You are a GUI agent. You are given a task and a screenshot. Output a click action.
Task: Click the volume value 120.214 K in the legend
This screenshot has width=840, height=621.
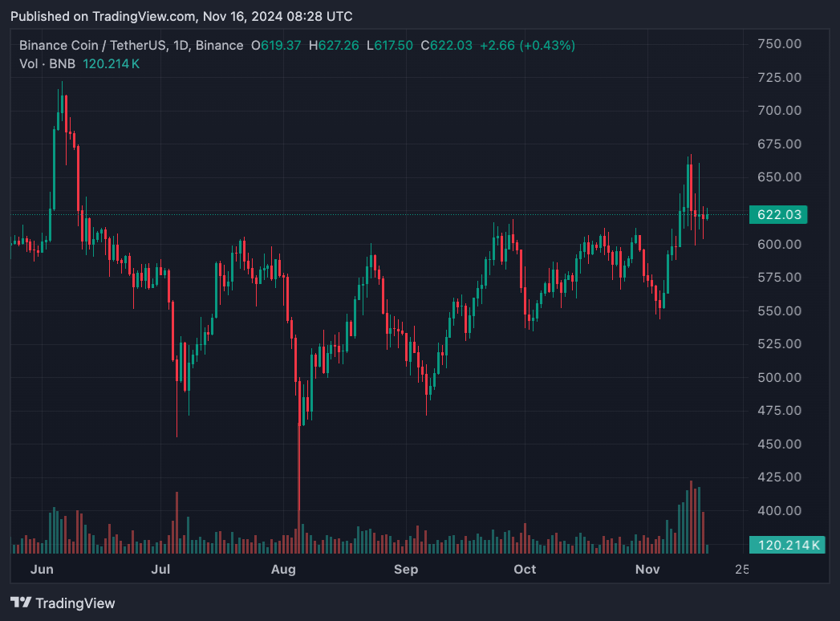[x=111, y=63]
